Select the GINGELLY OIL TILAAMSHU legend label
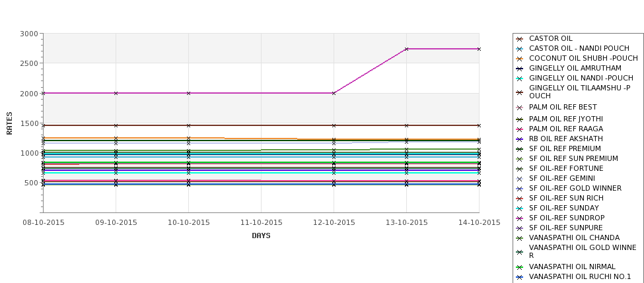Viewport: 644px width, 283px height. click(x=580, y=92)
